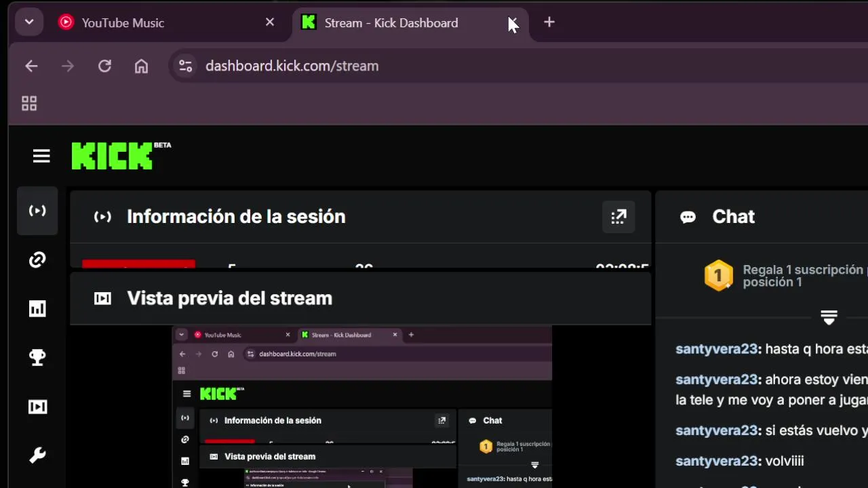
Task: Click santyvera23 in 'ahora estoy' message
Action: pyautogui.click(x=717, y=380)
